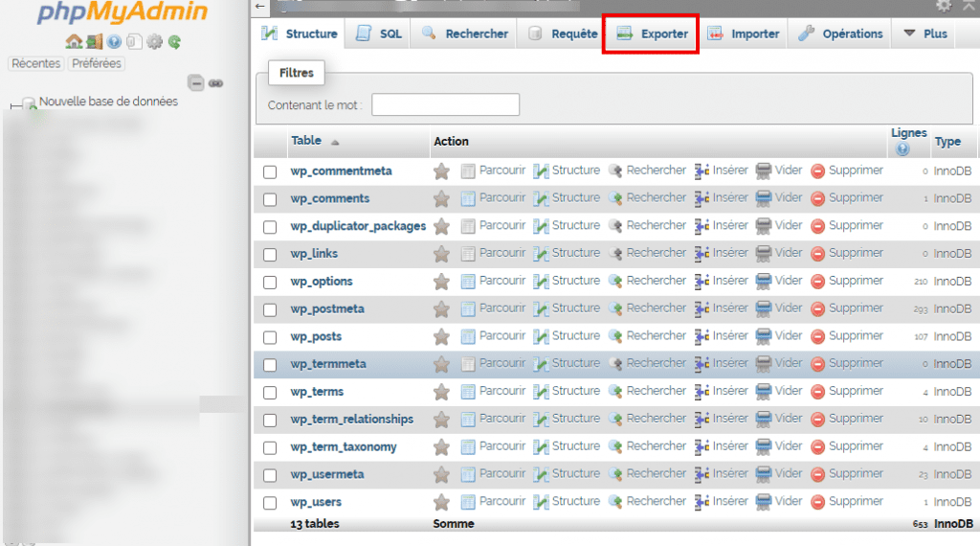Open the Requête tab

[x=563, y=34]
